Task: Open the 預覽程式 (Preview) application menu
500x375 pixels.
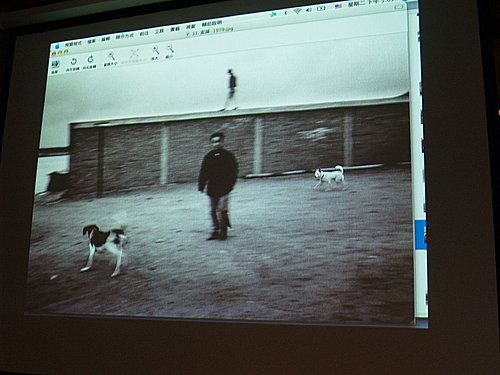Action: coord(73,43)
